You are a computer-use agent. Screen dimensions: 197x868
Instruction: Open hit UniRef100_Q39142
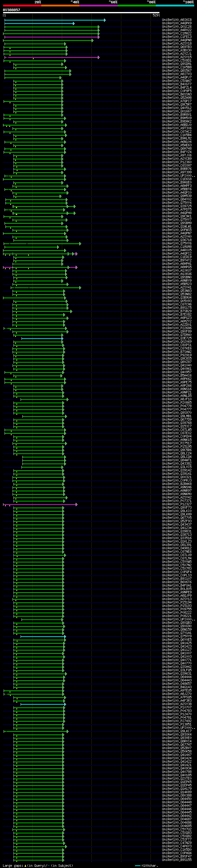click(177, 470)
